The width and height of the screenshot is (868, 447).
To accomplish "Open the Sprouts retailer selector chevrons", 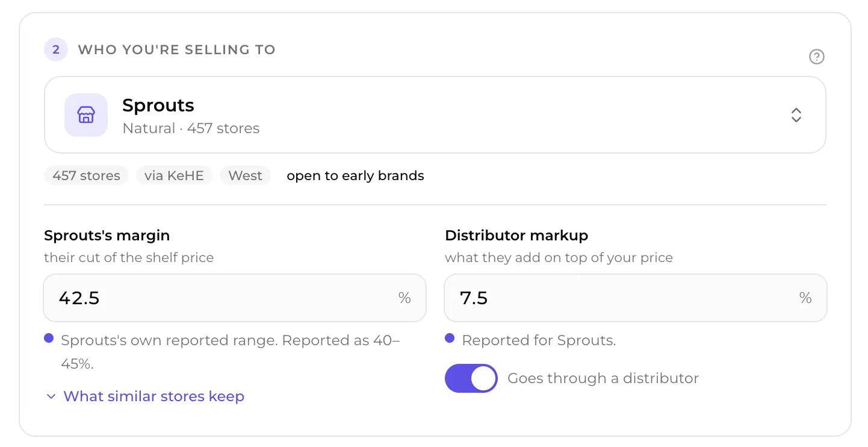I will coord(796,115).
